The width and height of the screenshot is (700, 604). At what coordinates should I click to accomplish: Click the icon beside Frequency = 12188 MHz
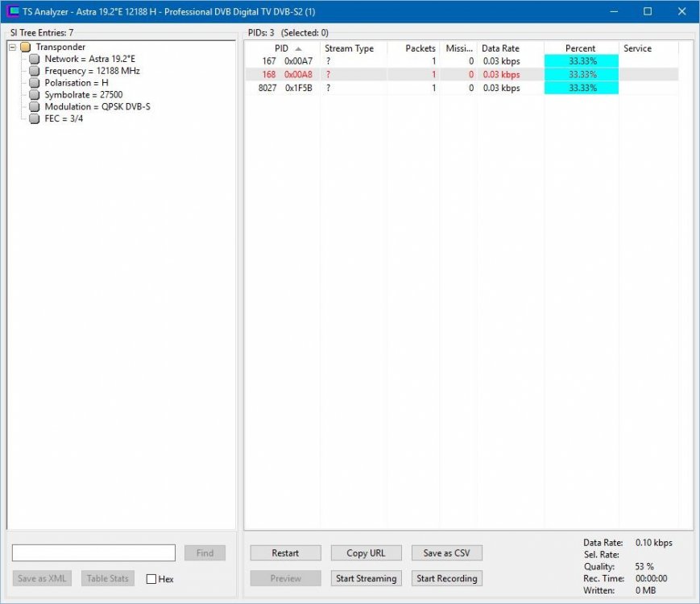point(35,71)
